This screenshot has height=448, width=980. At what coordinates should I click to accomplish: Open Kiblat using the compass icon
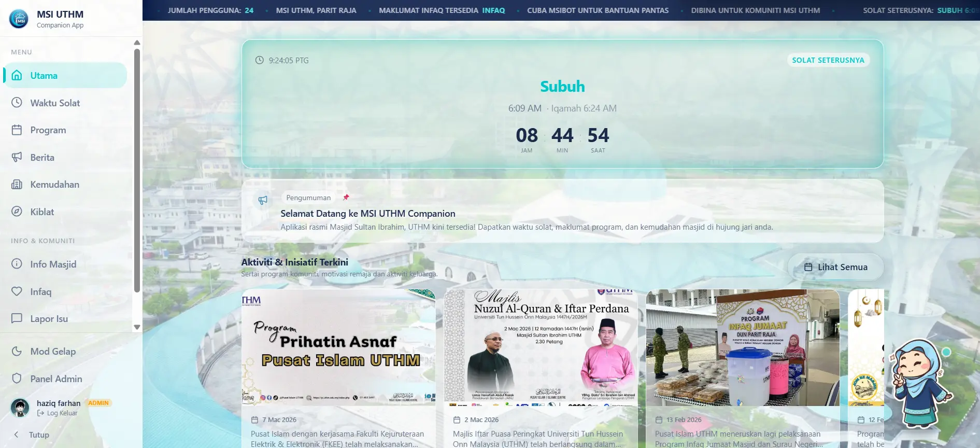coord(17,212)
